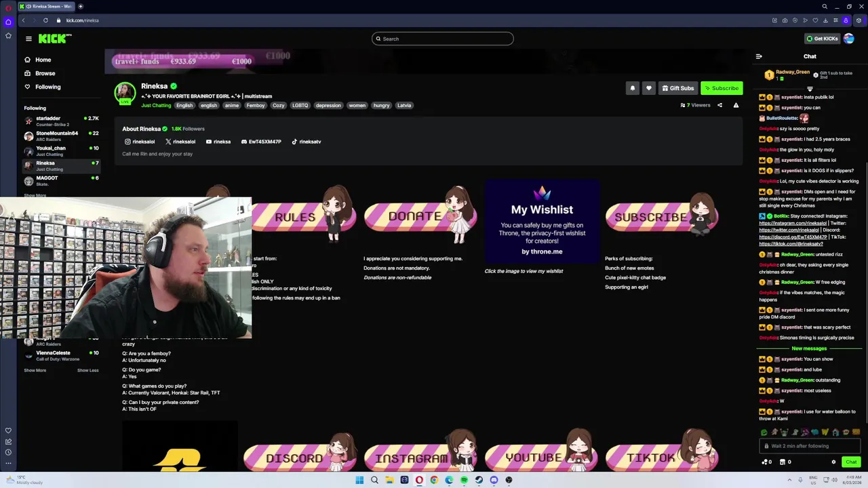Open the hamburger menu beside the Kick logo
868x488 pixels.
(28, 39)
